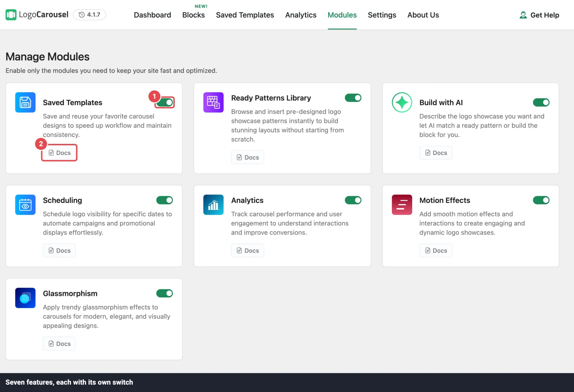Turn off Ready Patterns Library switch
574x392 pixels.
tap(353, 98)
